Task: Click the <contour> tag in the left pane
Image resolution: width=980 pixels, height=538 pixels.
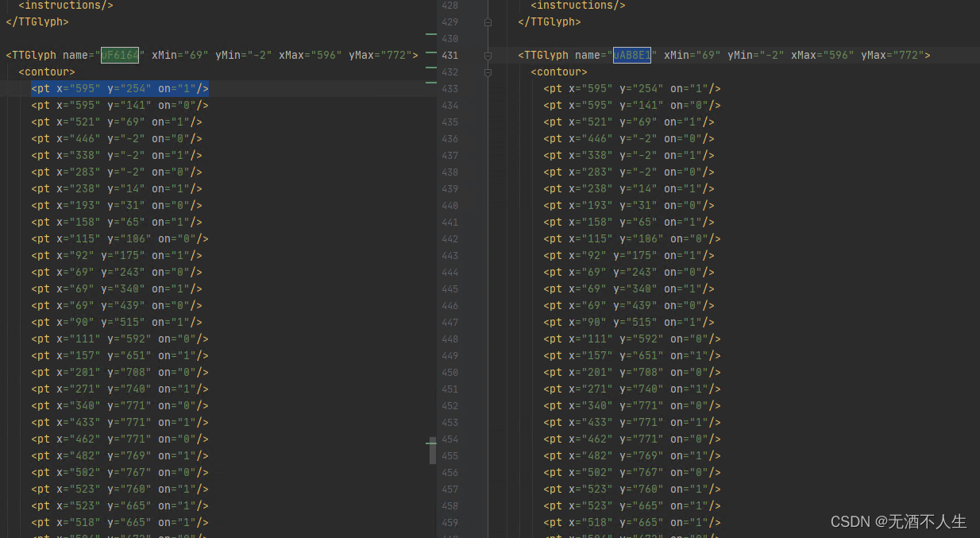Action: pos(47,72)
